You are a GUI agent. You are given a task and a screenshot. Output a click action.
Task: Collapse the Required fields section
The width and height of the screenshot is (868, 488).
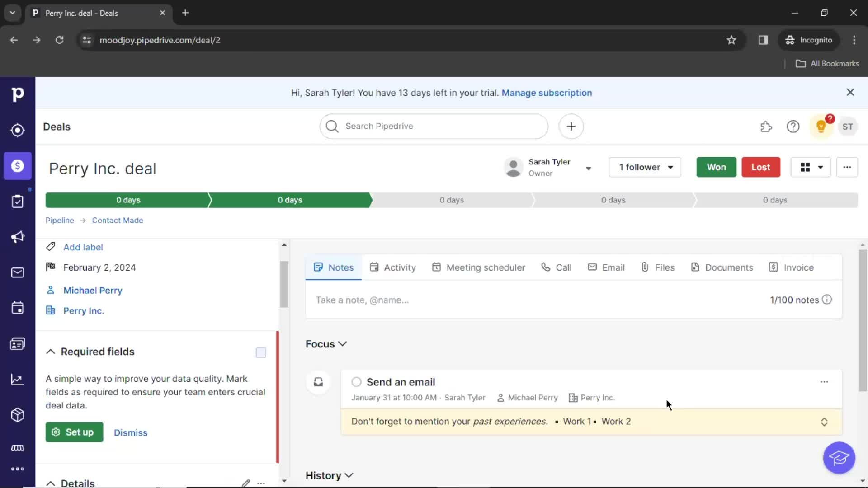pos(51,352)
